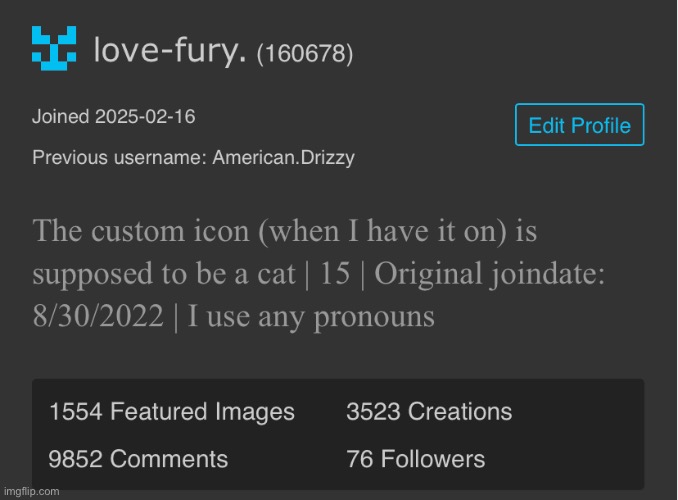This screenshot has height=500, width=678.
Task: Click the Previous username label
Action: 119,158
